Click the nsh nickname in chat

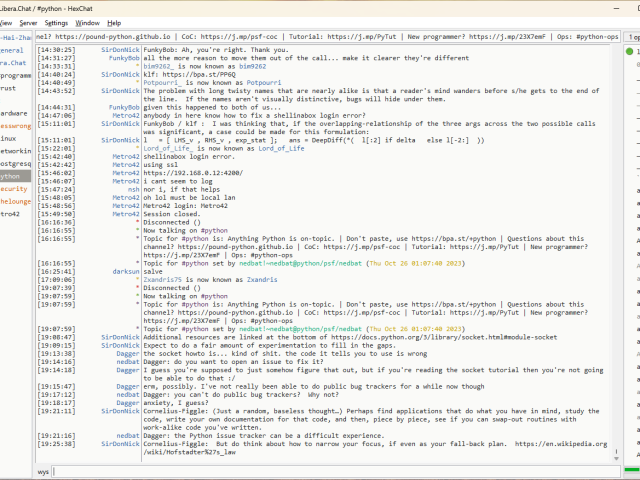click(133, 188)
